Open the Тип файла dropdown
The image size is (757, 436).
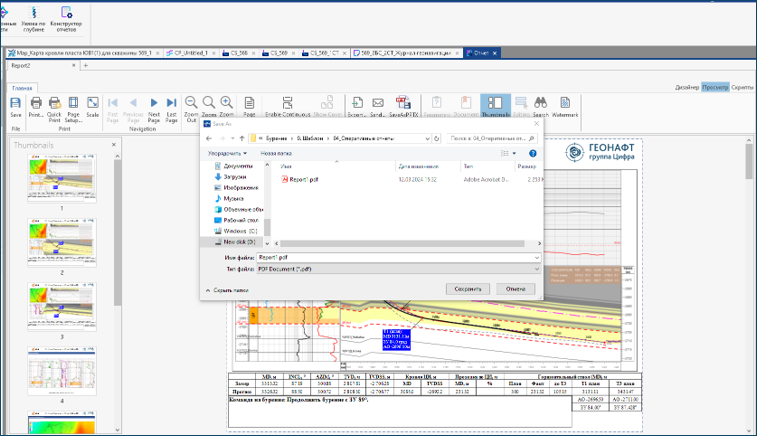point(398,269)
